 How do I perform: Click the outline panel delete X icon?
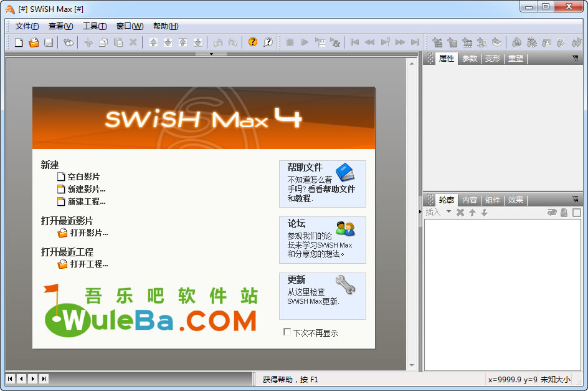pyautogui.click(x=460, y=213)
